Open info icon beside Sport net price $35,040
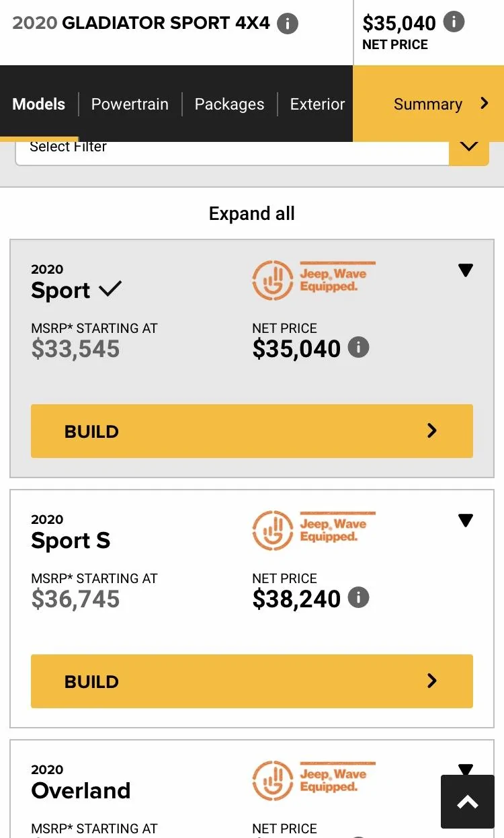This screenshot has width=504, height=838. (x=359, y=348)
